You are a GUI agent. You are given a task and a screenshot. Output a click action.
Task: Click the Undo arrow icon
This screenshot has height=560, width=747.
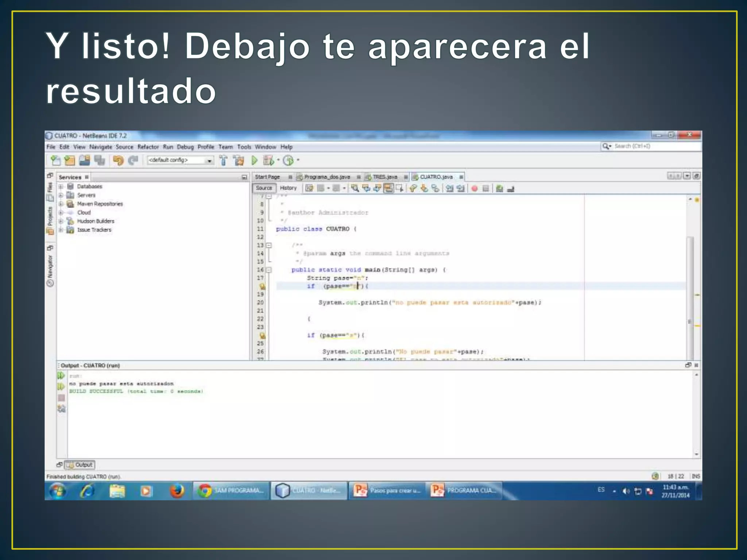point(118,160)
